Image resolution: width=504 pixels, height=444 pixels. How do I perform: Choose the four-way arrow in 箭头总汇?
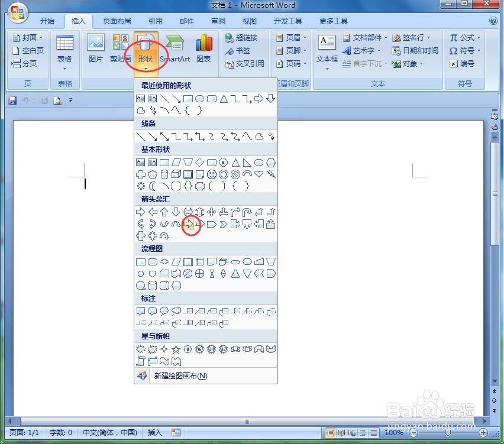point(212,212)
